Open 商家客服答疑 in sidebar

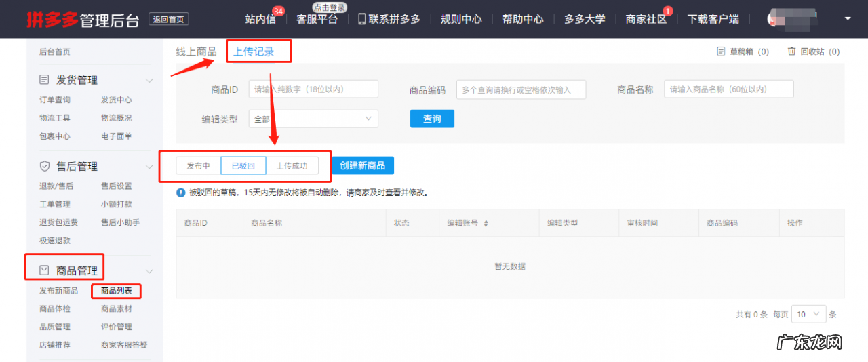pyautogui.click(x=125, y=345)
